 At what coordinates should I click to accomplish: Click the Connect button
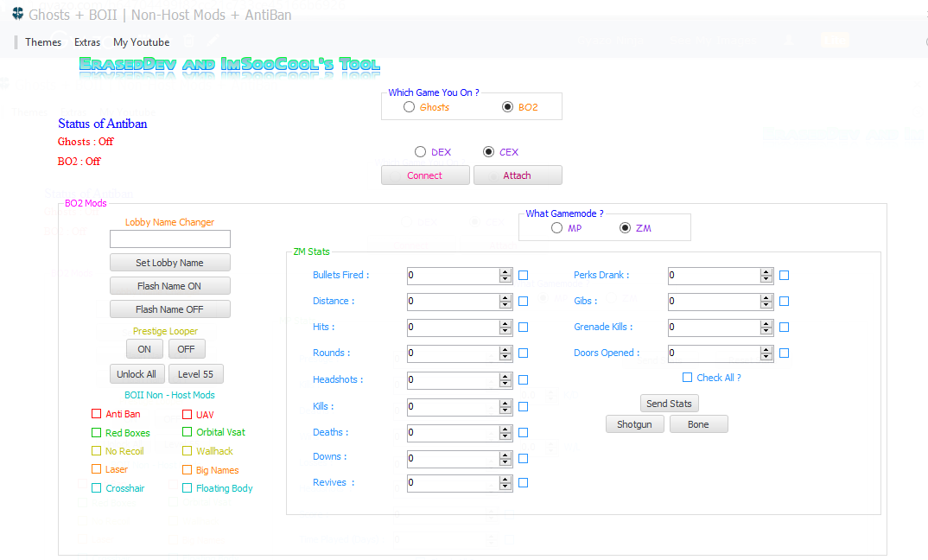point(425,175)
